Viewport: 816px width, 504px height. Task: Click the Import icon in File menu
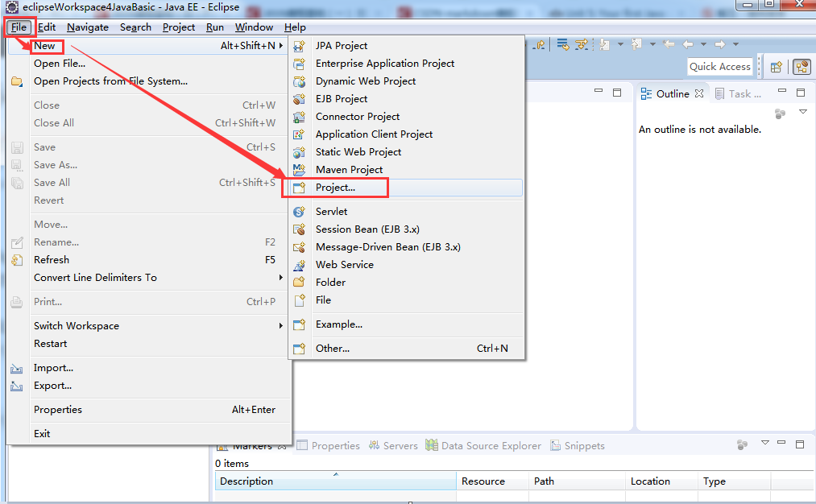(x=17, y=369)
